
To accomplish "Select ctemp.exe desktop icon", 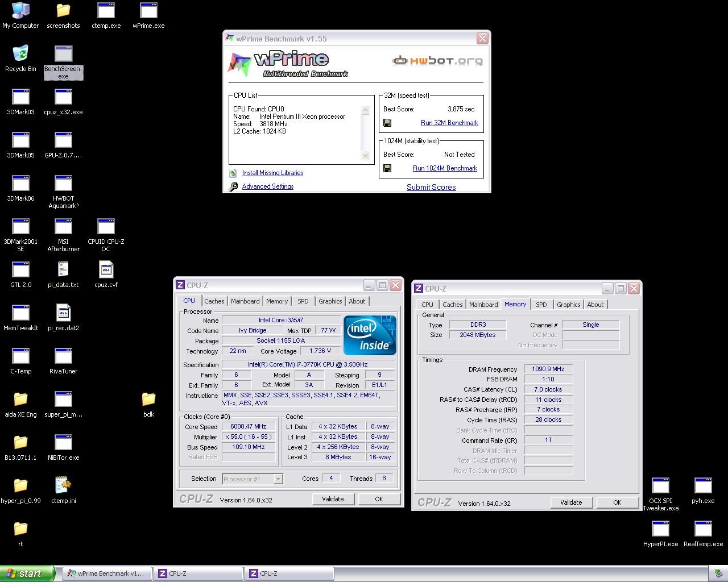I will point(106,15).
